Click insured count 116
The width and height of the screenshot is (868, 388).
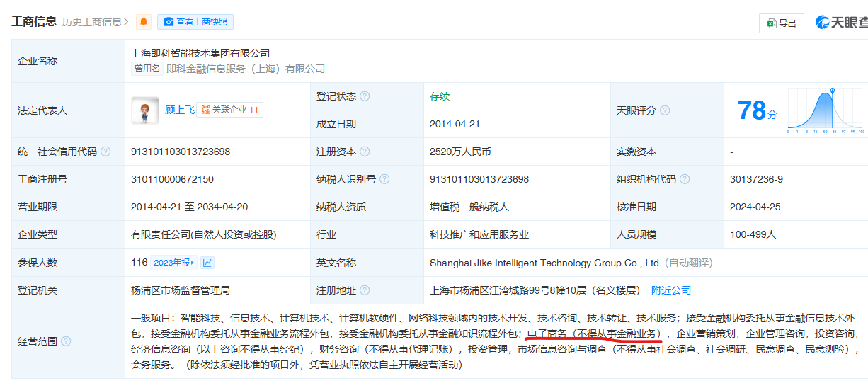click(139, 263)
